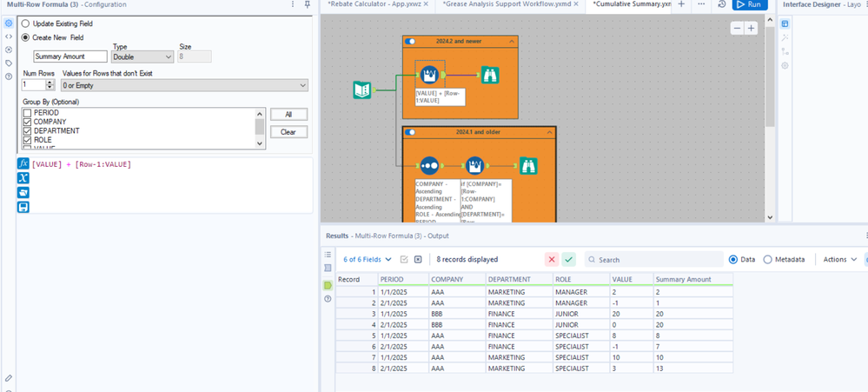
Task: Open the Configuration gear tab in sidebar
Action: click(9, 23)
